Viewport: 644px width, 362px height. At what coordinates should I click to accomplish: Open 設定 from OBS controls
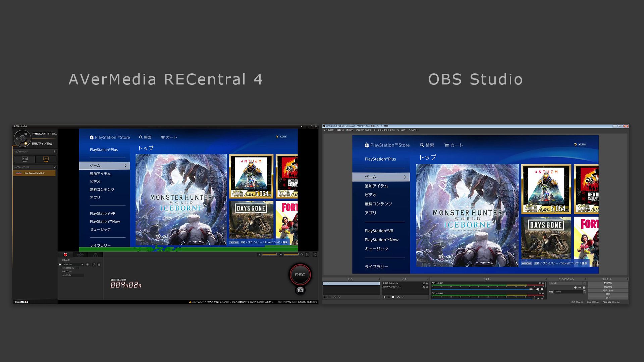point(608,294)
